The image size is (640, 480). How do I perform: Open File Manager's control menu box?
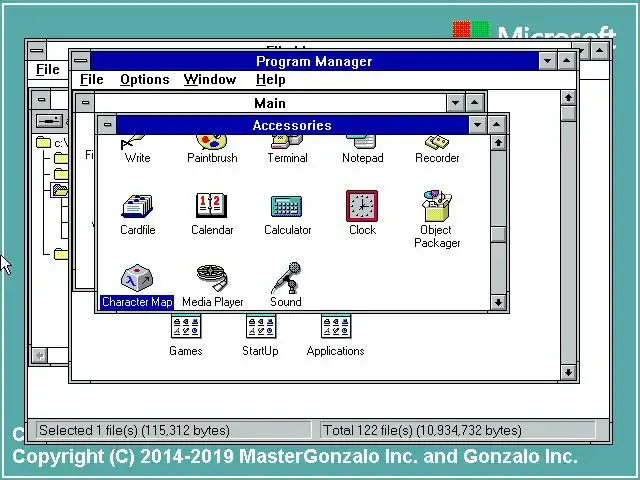pyautogui.click(x=37, y=51)
